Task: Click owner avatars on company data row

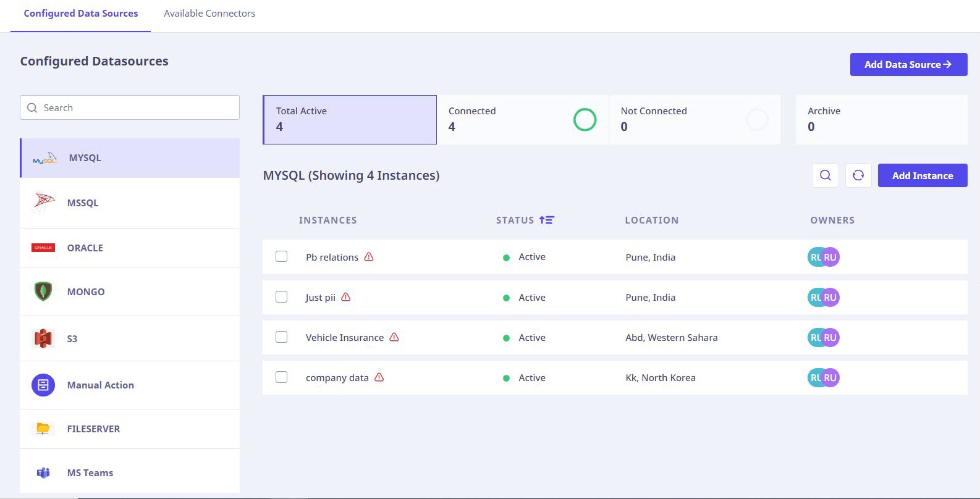Action: (824, 378)
